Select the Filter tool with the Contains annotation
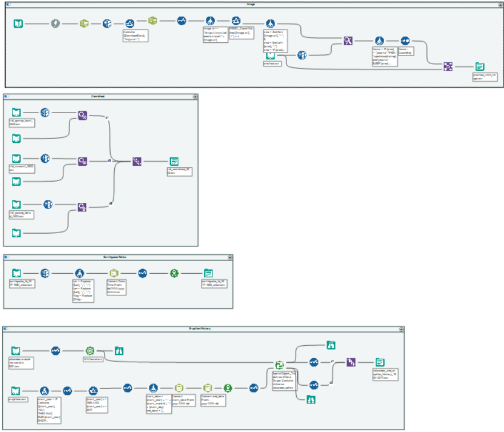 tap(130, 23)
